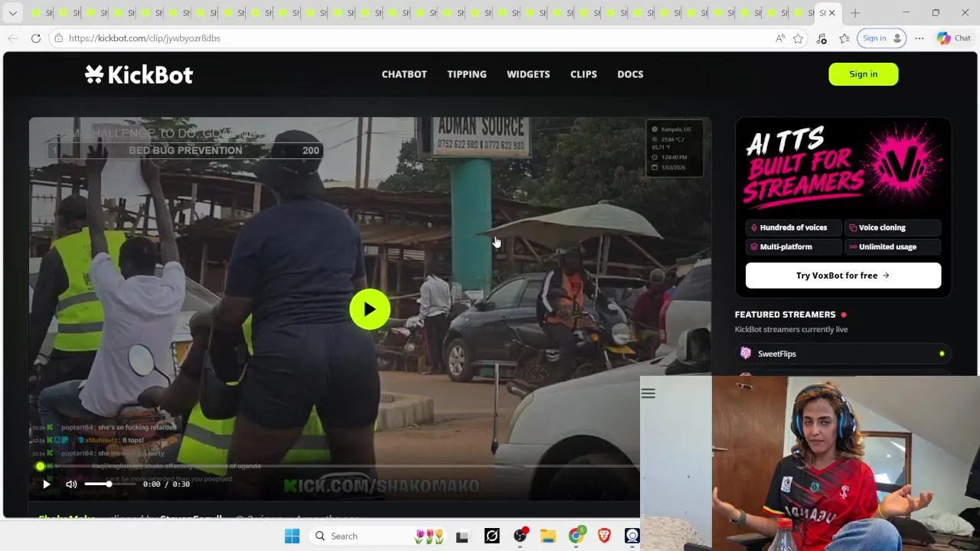Click the site information icon in address bar
The image size is (980, 551).
[58, 38]
